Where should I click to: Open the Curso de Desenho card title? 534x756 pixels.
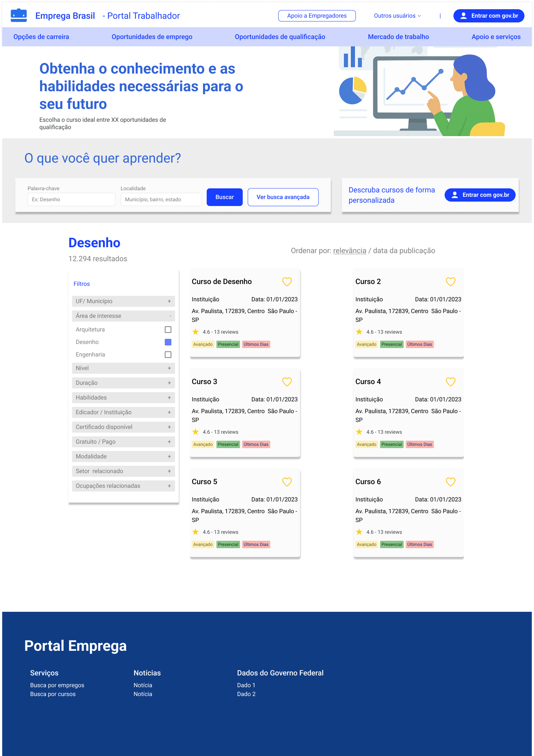tap(222, 282)
